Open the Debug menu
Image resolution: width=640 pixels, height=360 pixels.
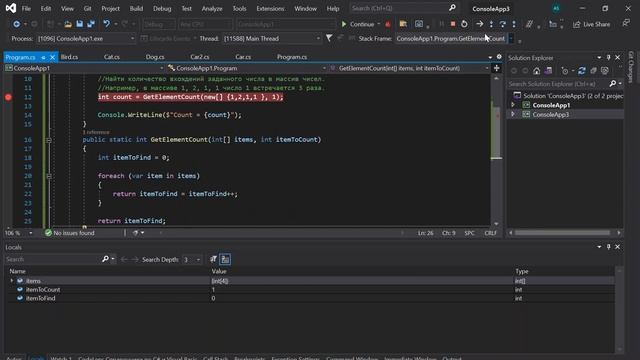[x=162, y=8]
